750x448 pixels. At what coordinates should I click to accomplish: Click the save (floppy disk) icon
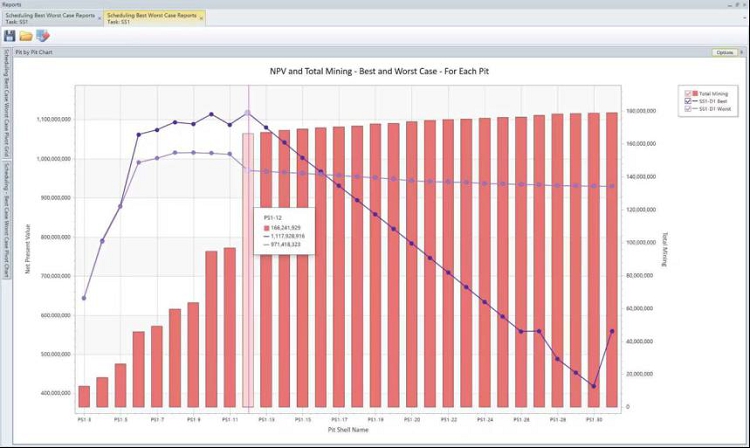point(10,36)
